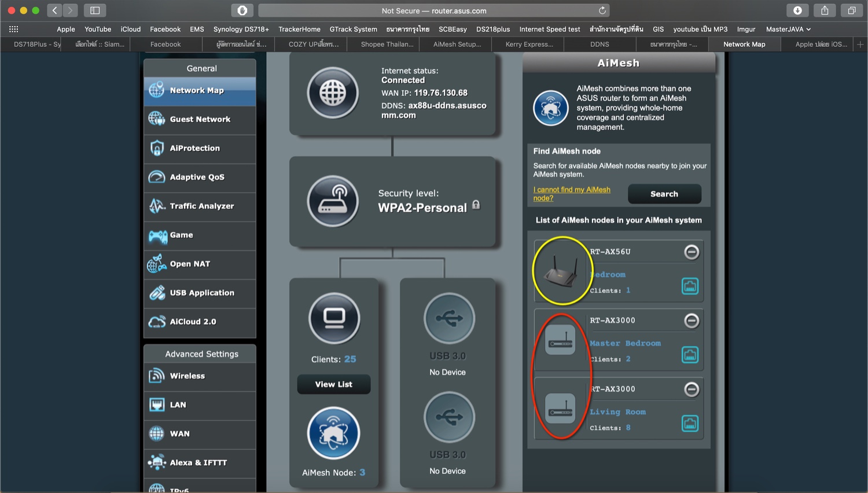The width and height of the screenshot is (868, 493).
Task: Click the Search AiMesh node button
Action: tap(664, 194)
